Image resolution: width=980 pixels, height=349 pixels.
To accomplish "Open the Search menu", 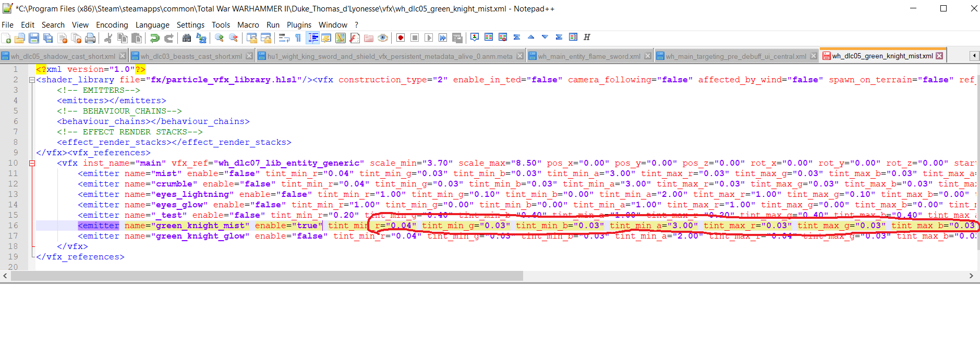I will point(53,25).
